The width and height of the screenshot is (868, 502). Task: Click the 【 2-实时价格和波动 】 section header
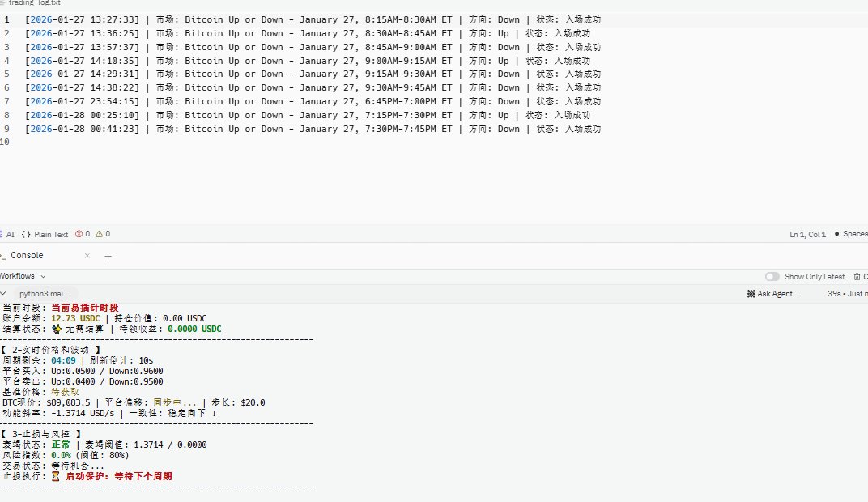51,351
